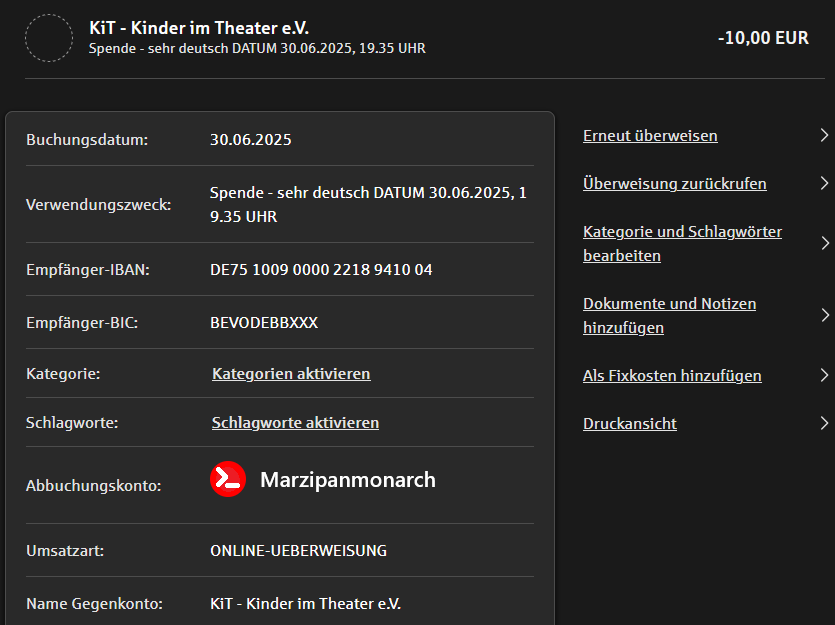Select Überweisung zurückrufen to recall the transfer
The image size is (835, 625).
click(675, 184)
